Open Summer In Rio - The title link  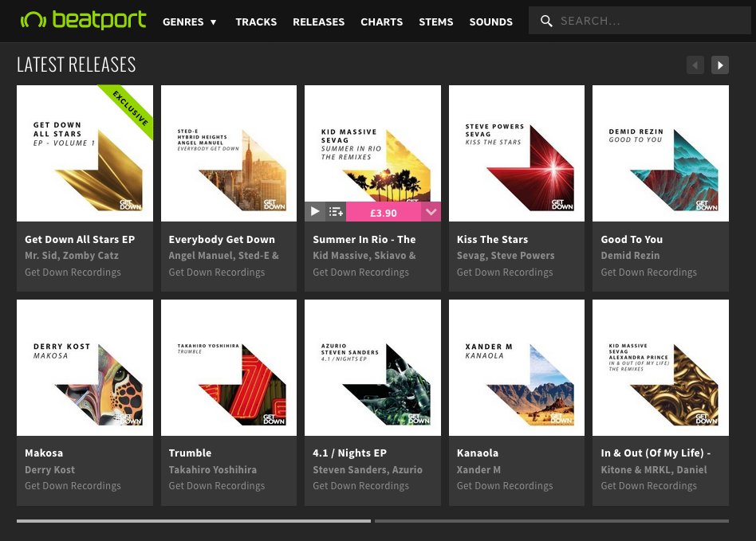[x=364, y=240]
